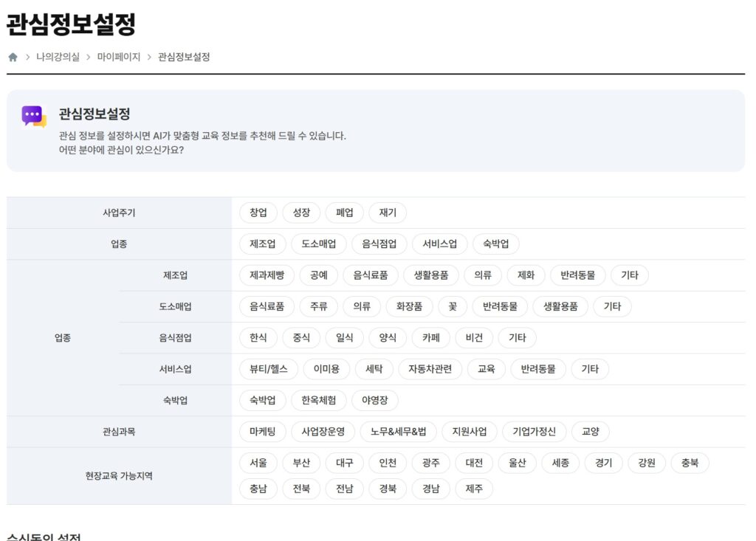Select 제주 region chip
Viewport: 756px width, 541px height.
pos(474,489)
